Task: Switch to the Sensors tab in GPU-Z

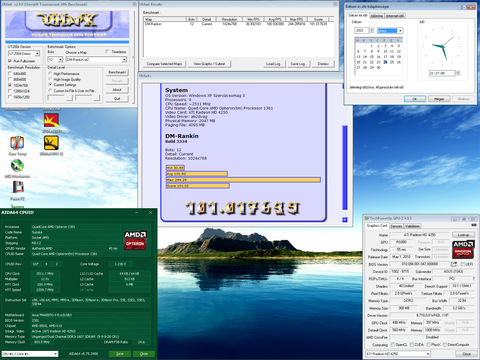Action: (396, 226)
